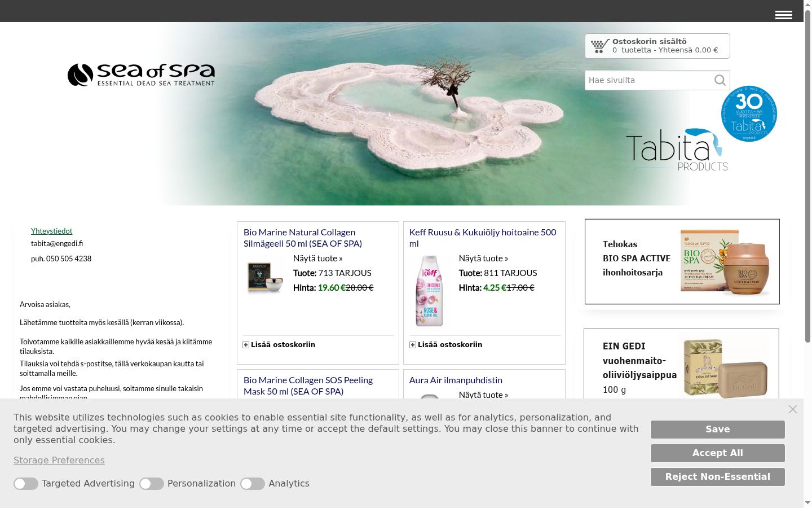This screenshot has width=812, height=508.
Task: Open the Yhteystiedot link
Action: click(52, 231)
